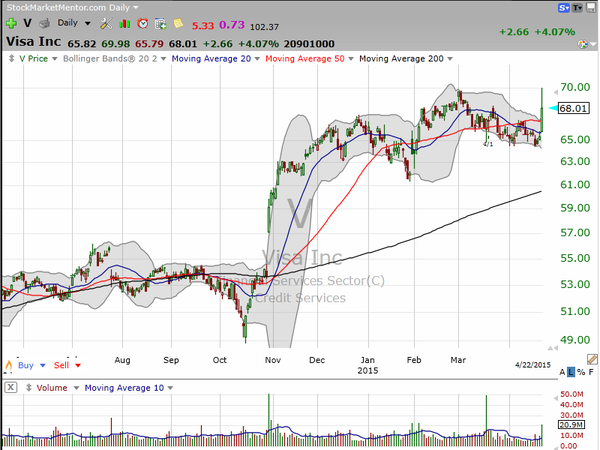
Task: Expand the Moving Average 50 dropdown arrow
Action: click(x=351, y=59)
